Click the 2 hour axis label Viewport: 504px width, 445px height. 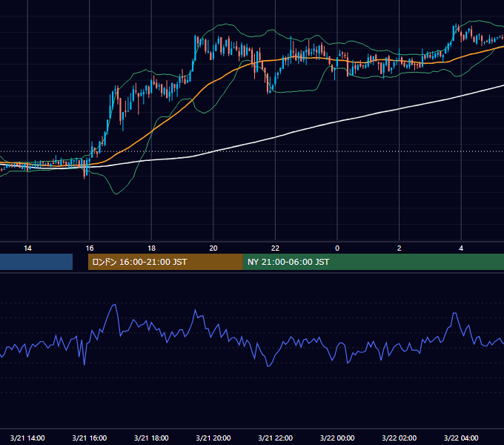(x=399, y=248)
